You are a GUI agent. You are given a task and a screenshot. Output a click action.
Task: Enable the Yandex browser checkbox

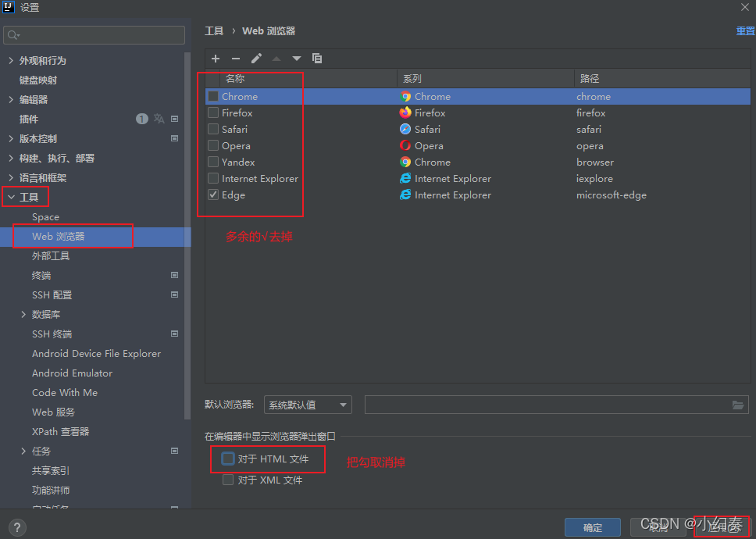(x=213, y=162)
